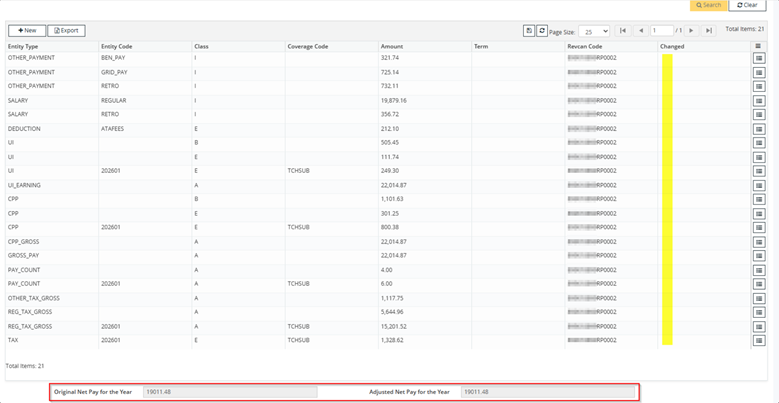Save grid layout with disk icon
This screenshot has width=779, height=403.
click(529, 31)
